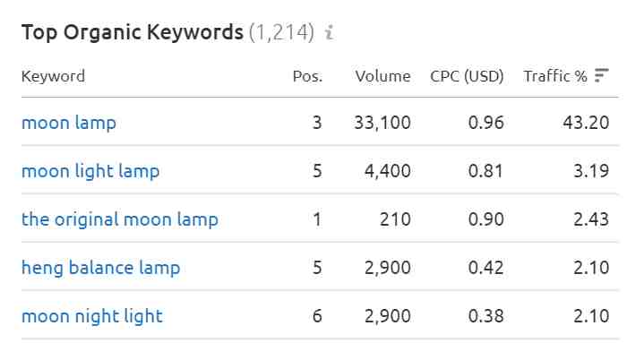
Task: Click the info icon beside Top Organic Keywords
Action: (329, 32)
